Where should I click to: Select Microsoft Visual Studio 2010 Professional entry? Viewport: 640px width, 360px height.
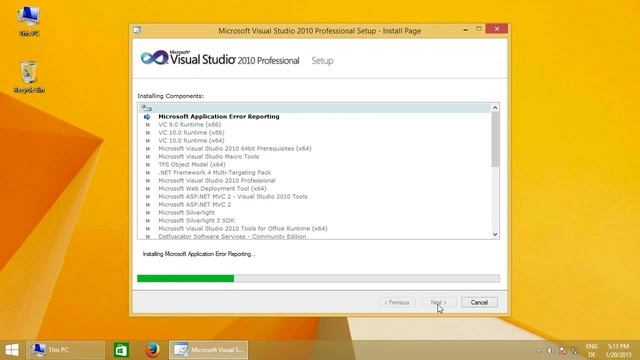(x=217, y=181)
